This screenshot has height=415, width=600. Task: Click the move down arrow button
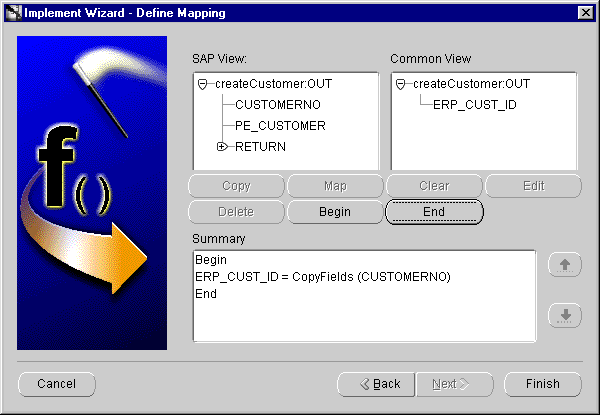(565, 316)
